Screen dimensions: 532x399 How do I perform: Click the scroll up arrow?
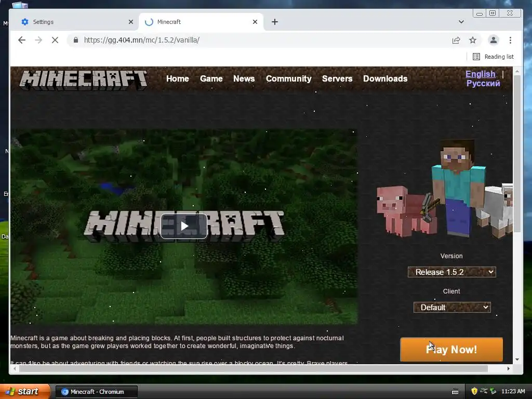pos(517,72)
